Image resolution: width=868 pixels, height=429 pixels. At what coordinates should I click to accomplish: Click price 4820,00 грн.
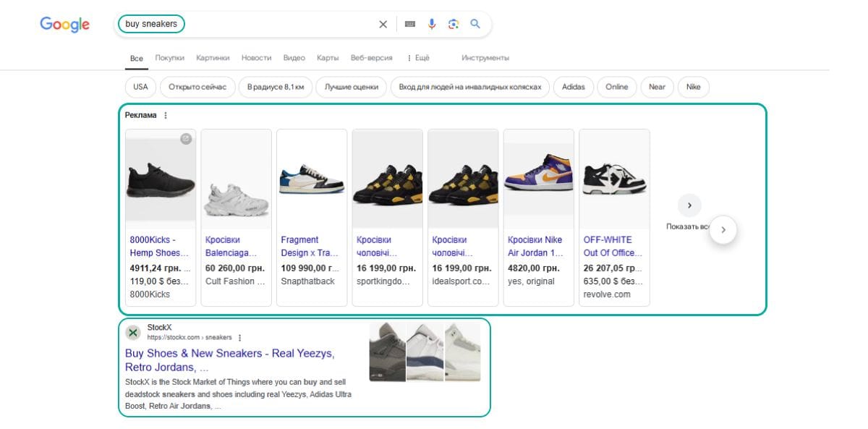(535, 268)
